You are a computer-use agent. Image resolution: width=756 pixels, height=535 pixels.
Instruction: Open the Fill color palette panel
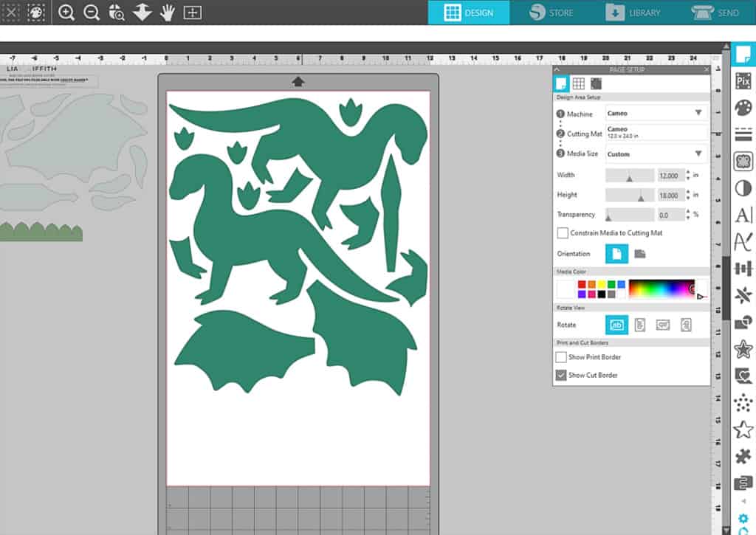[743, 108]
